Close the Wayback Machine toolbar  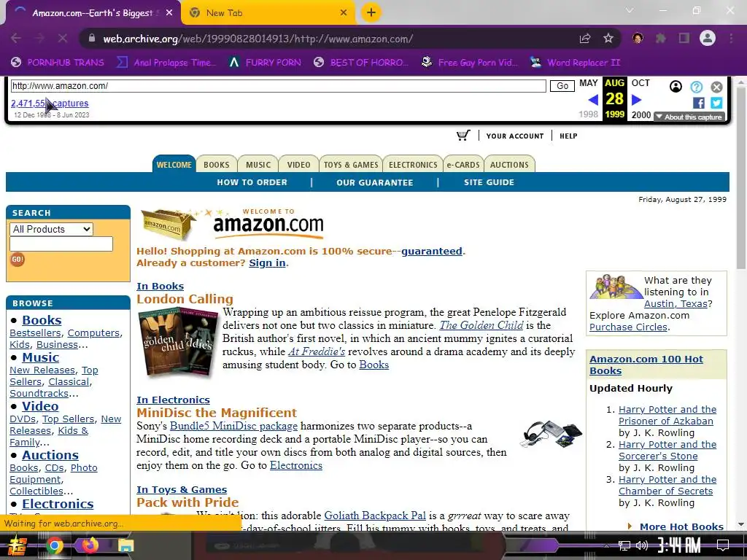point(716,87)
